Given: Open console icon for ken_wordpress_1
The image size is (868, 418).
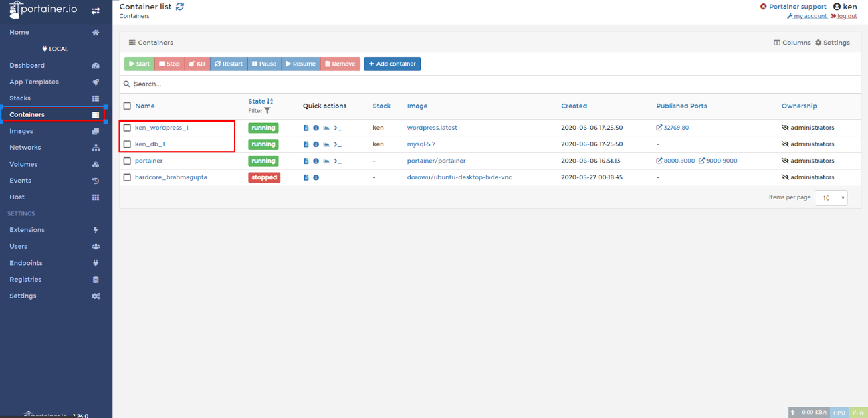Looking at the screenshot, I should [x=338, y=128].
